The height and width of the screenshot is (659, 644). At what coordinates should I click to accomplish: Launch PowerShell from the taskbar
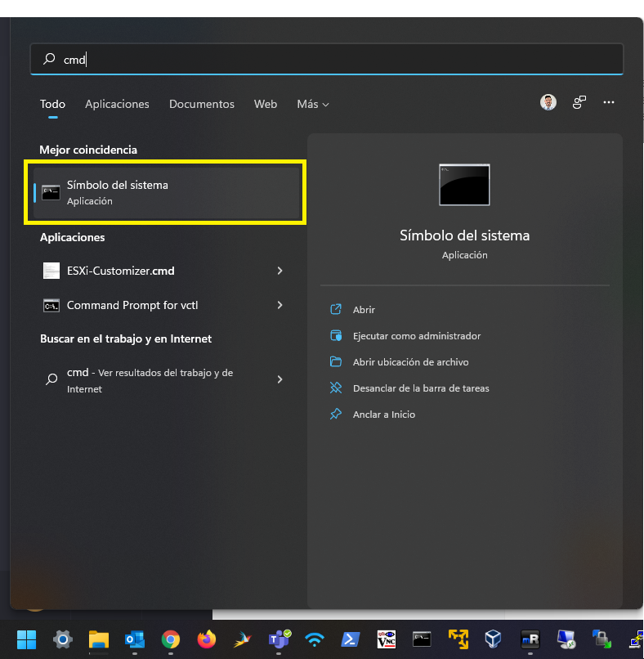(351, 639)
